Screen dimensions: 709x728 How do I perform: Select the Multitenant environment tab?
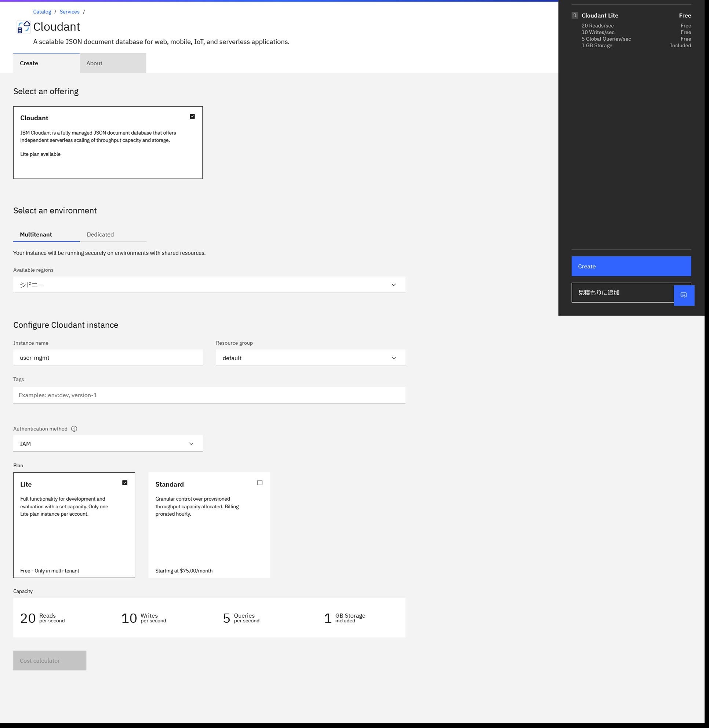click(36, 234)
